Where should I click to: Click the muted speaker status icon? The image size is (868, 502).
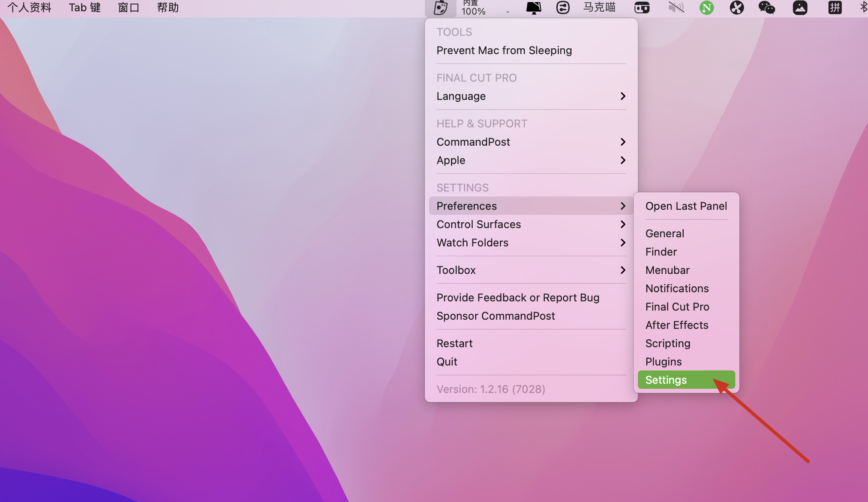[676, 7]
